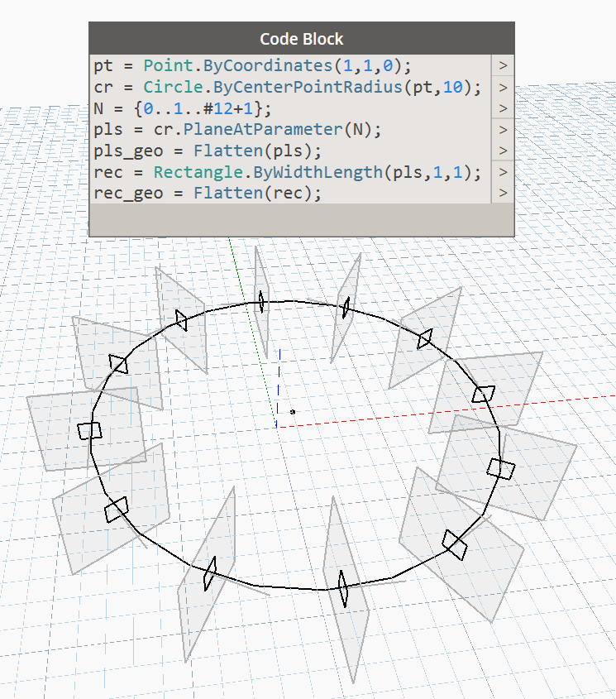Image resolution: width=616 pixels, height=699 pixels.
Task: Click the line 'rec = Rectangle.ByWidthLength(pls,1,1);'
Action: pos(288,172)
